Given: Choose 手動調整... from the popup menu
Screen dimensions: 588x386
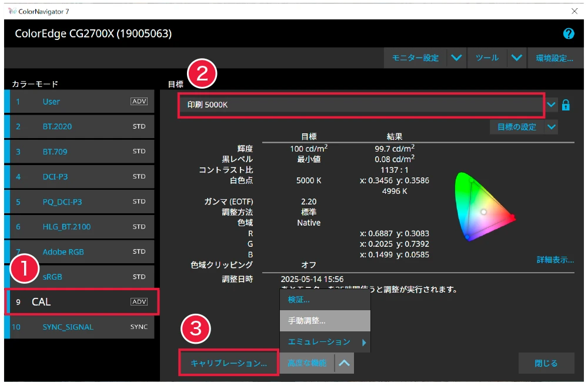Looking at the screenshot, I should click(325, 321).
